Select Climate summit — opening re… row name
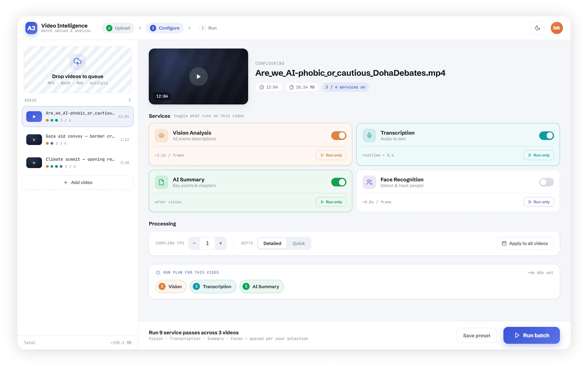Image resolution: width=588 pixels, height=368 pixels. coord(80,159)
